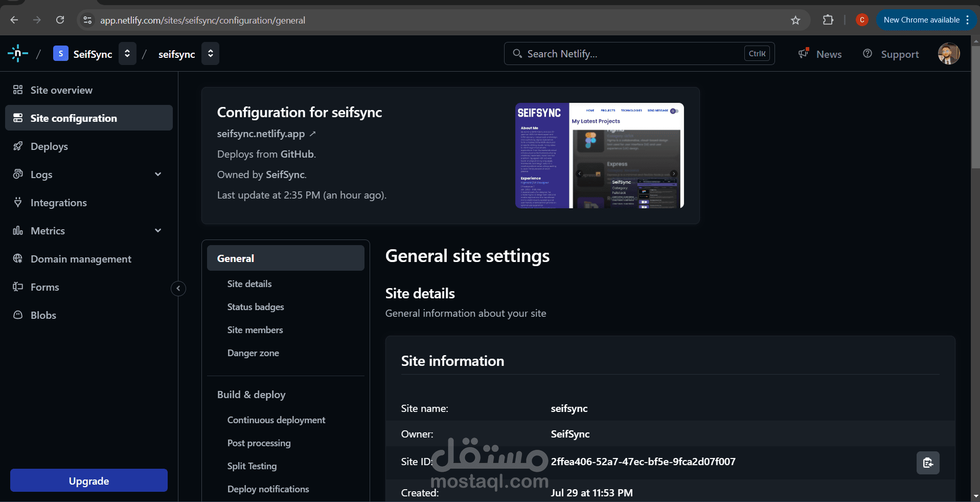The image size is (980, 502).
Task: Open Deploy notifications settings
Action: pos(268,489)
